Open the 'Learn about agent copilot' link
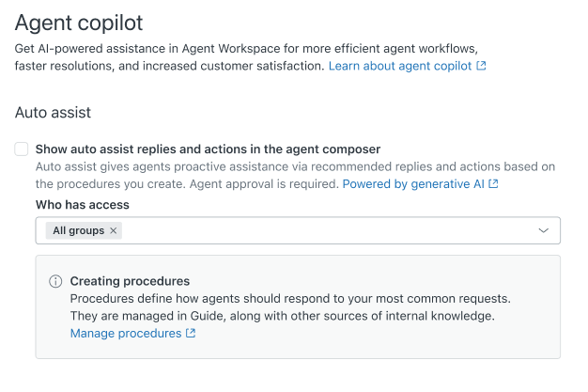 pos(401,67)
